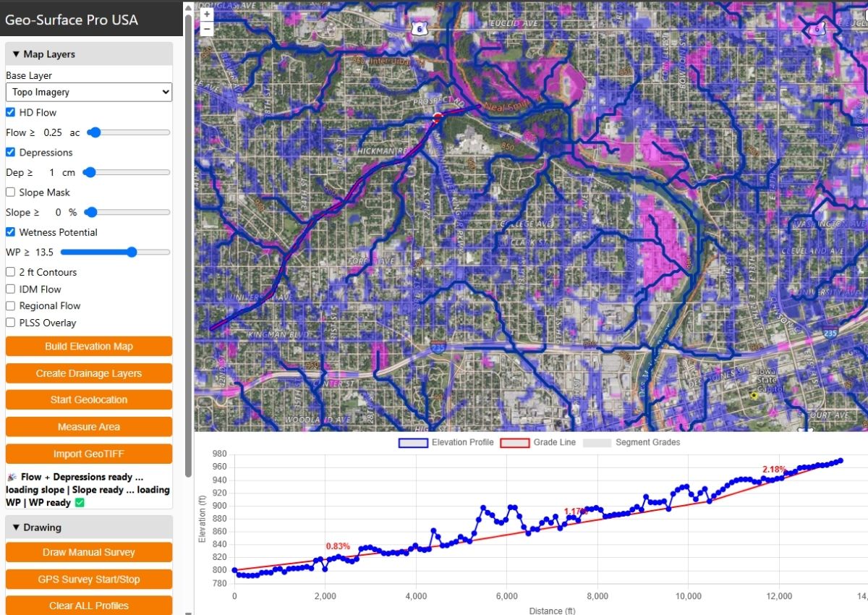Viewport: 868px width, 615px height.
Task: Enable the Slope Mask checkbox
Action: point(11,192)
